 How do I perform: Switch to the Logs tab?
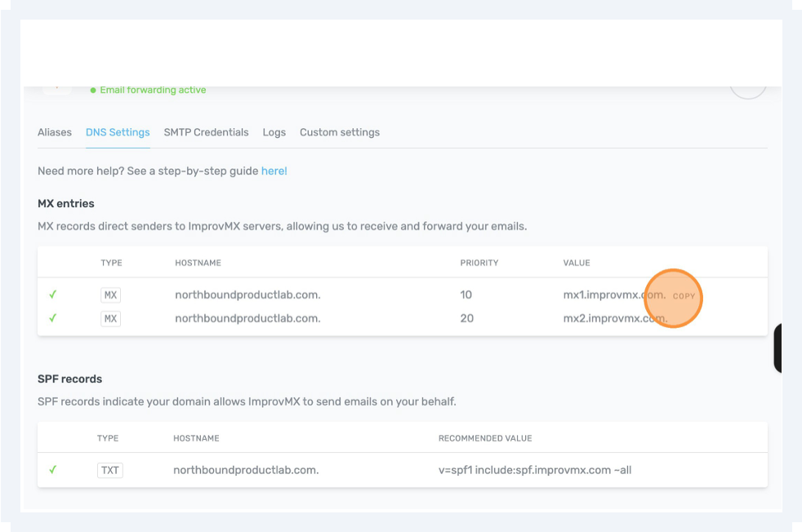274,132
